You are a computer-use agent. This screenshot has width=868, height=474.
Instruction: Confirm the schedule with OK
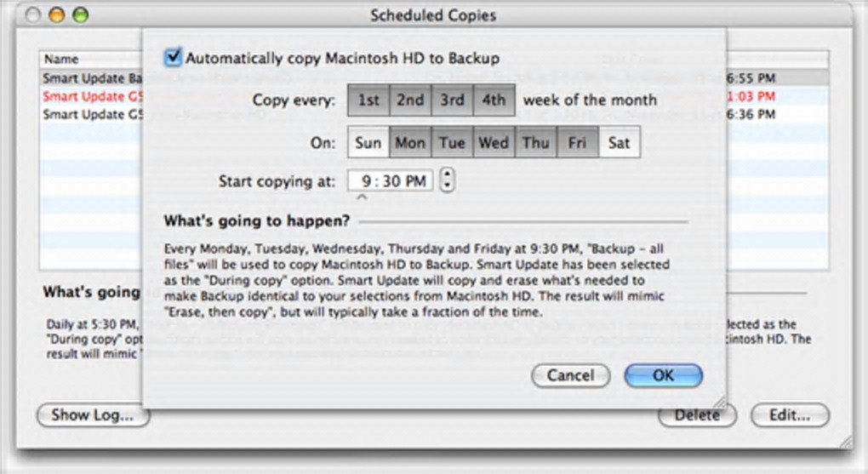pyautogui.click(x=663, y=375)
